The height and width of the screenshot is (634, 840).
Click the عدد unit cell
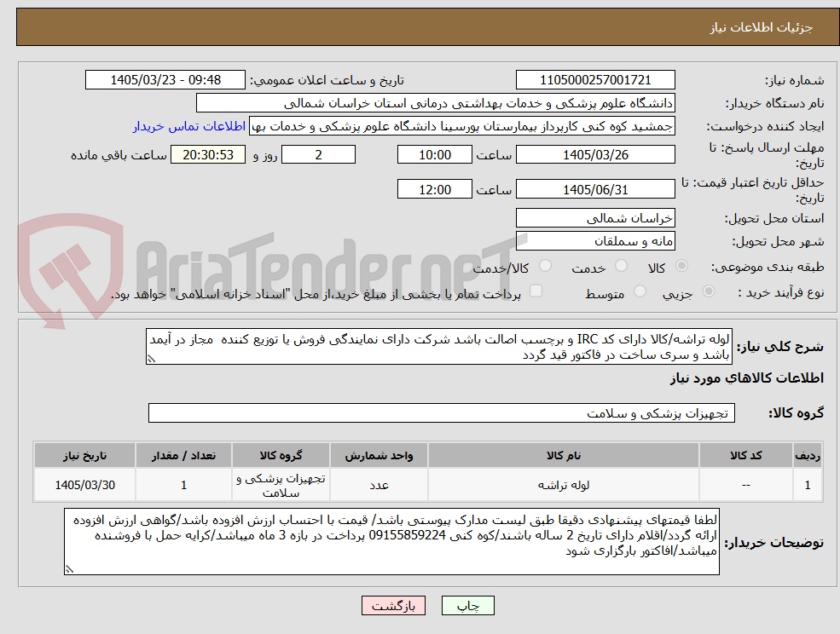coord(379,485)
